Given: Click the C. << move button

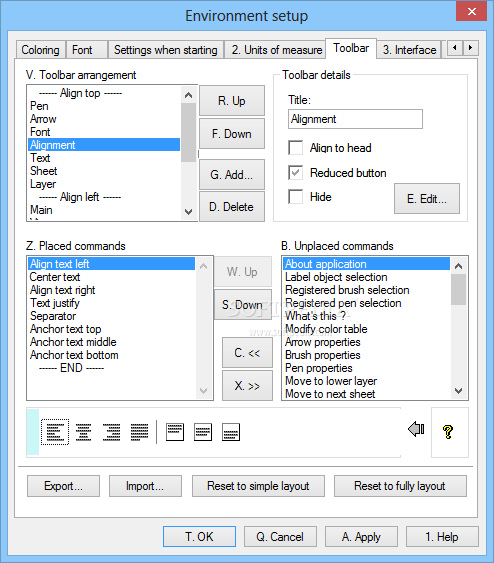Looking at the screenshot, I should (247, 353).
